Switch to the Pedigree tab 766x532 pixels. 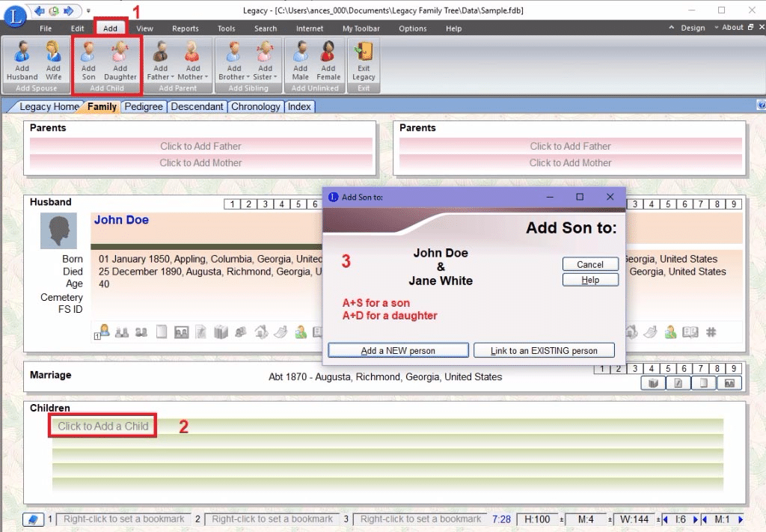point(143,106)
